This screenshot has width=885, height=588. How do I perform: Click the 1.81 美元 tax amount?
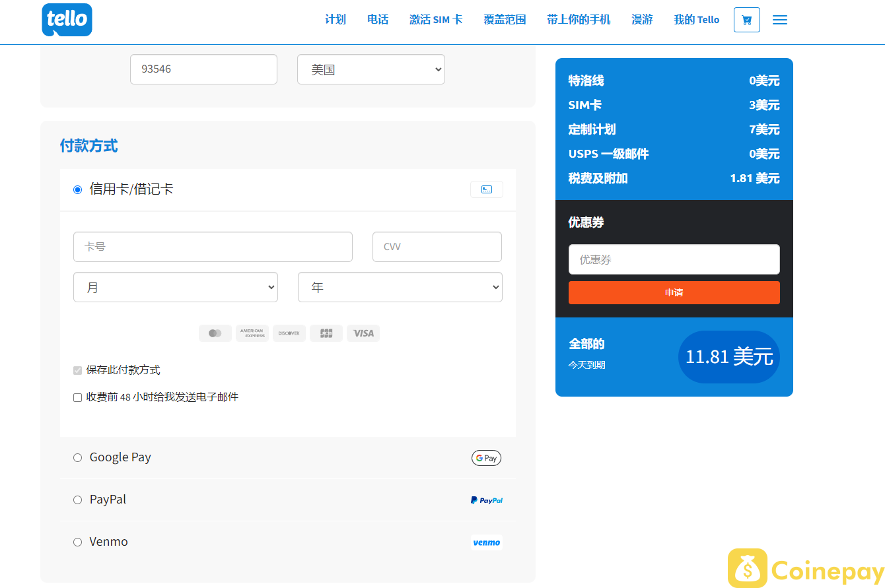click(x=755, y=178)
